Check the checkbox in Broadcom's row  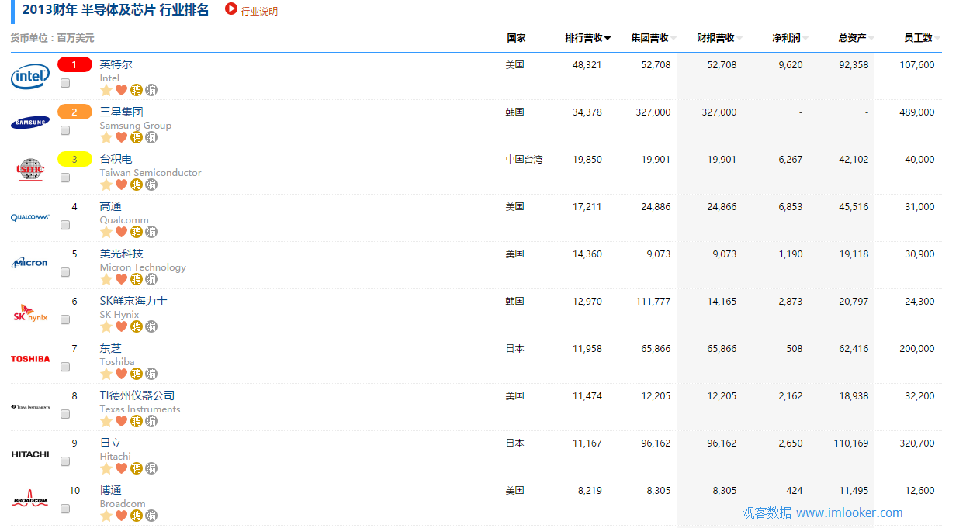(65, 509)
